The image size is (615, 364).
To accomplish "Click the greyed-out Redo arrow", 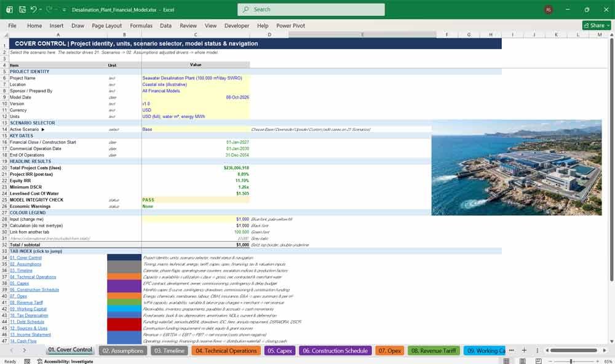I will tap(49, 9).
